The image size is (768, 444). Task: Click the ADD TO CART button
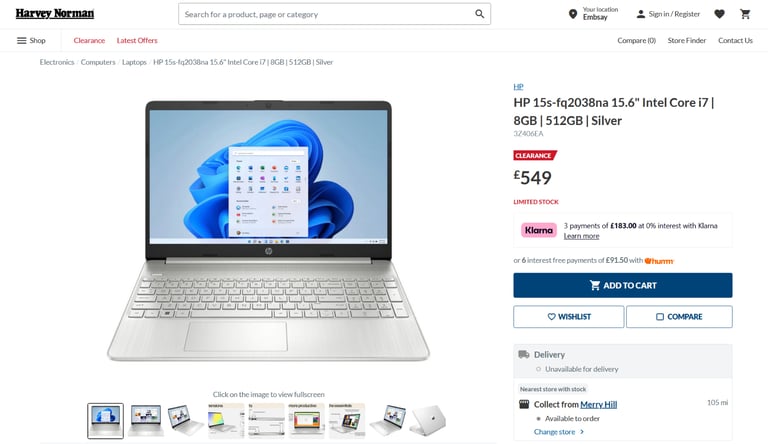click(x=623, y=285)
